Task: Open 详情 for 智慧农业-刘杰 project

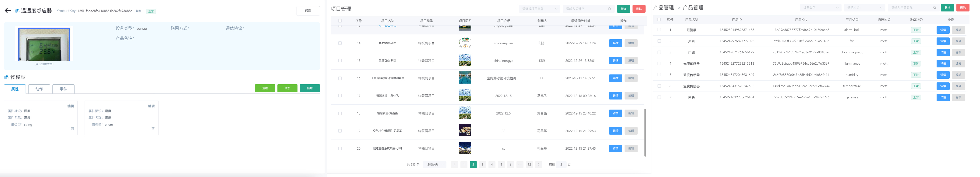Action: coord(616,61)
